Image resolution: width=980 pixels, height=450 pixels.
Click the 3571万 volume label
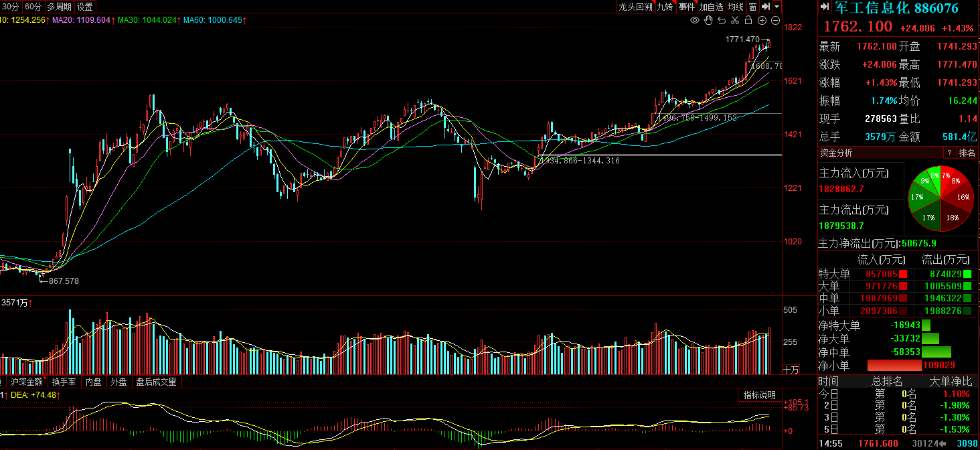(x=17, y=303)
